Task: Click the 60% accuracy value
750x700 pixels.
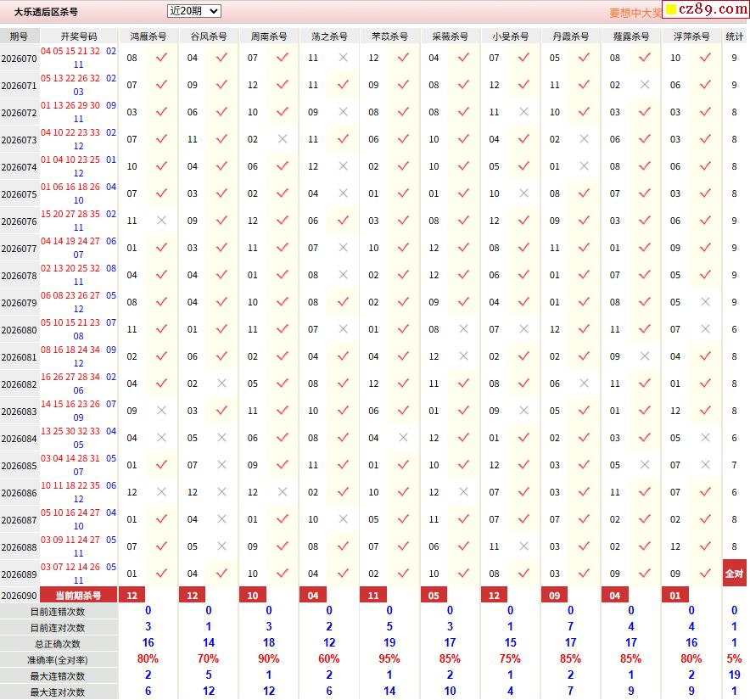Action: coord(329,659)
